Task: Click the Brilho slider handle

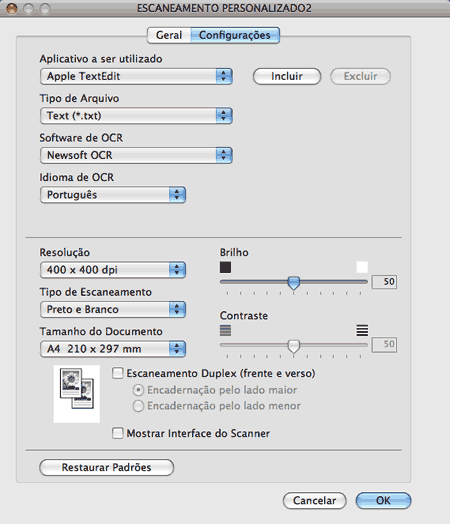Action: click(294, 283)
